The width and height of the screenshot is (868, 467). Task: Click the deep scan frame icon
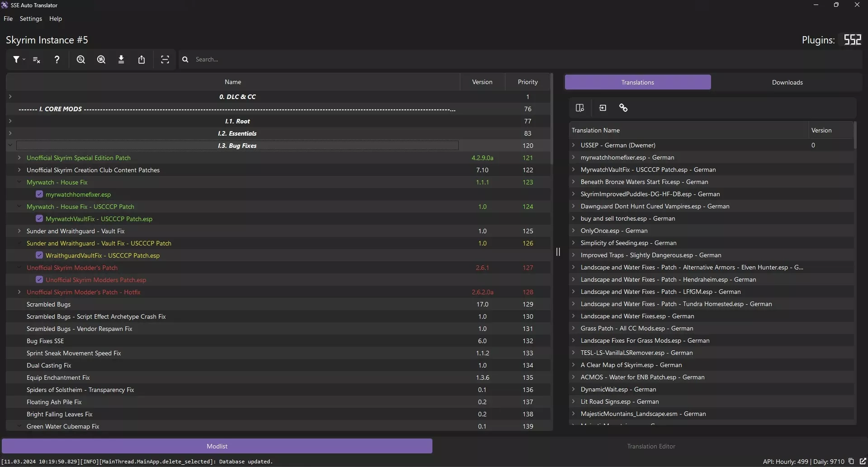pos(165,59)
